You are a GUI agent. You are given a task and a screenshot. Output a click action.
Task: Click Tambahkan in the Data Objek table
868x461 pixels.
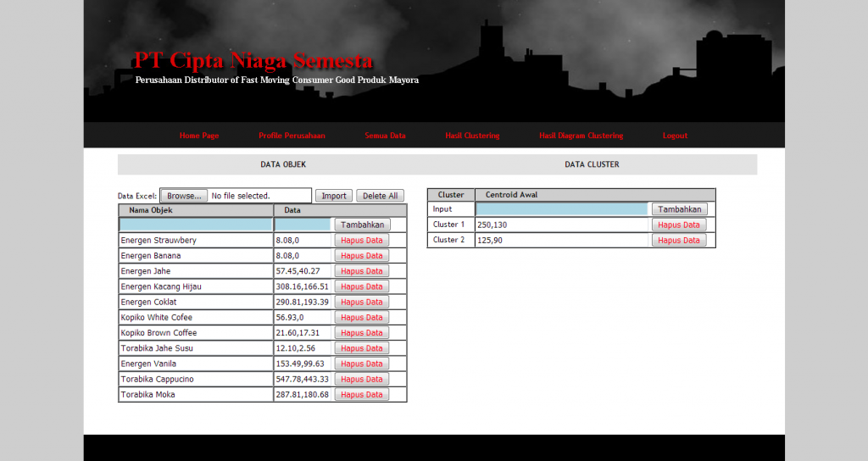tap(362, 225)
